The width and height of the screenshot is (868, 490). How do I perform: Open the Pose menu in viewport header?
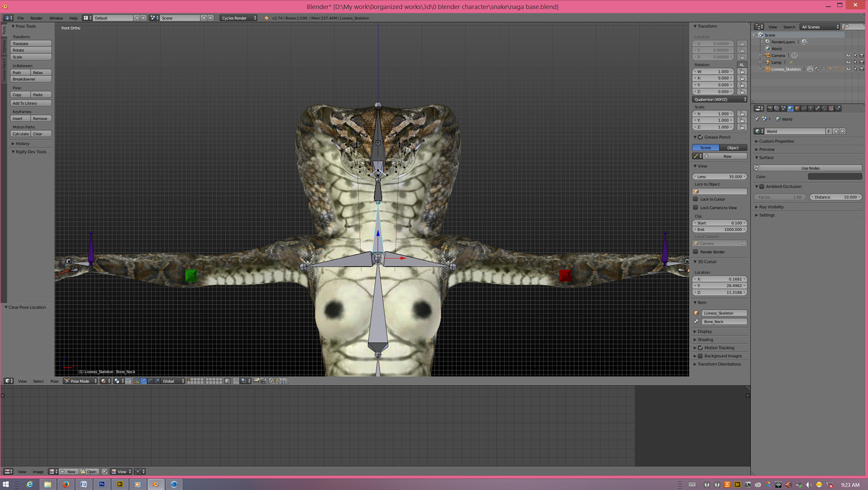pos(54,381)
